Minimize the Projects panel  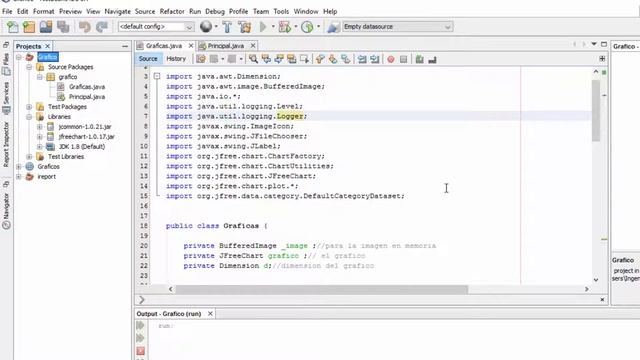[125, 46]
